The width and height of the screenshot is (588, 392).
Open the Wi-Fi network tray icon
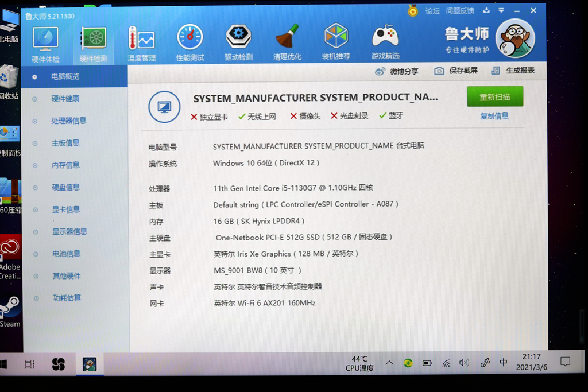point(446,363)
